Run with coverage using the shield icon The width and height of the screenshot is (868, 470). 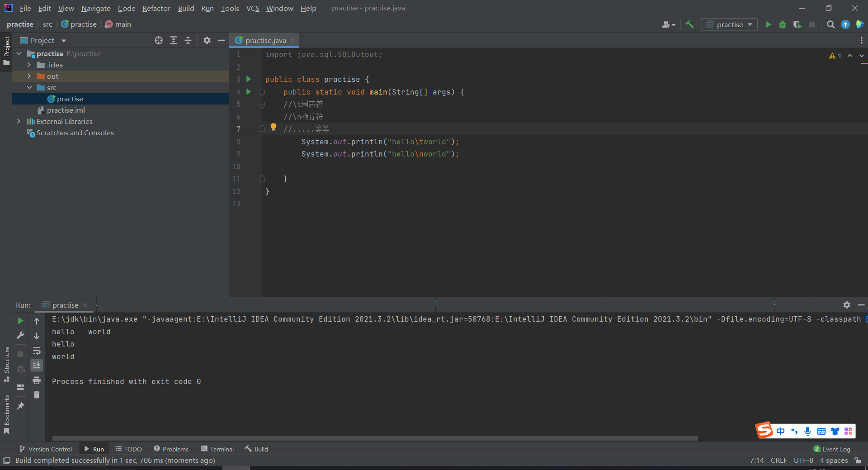(797, 24)
